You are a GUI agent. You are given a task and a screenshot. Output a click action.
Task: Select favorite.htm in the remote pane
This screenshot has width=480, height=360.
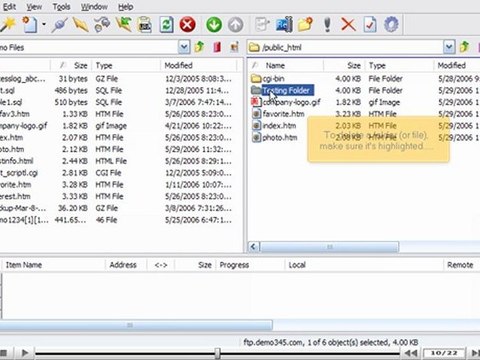pyautogui.click(x=283, y=114)
